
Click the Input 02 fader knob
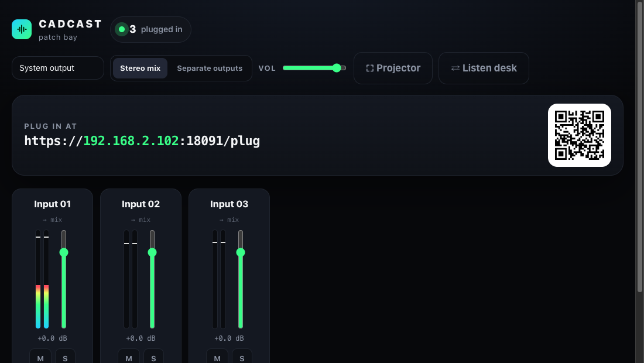click(x=152, y=252)
